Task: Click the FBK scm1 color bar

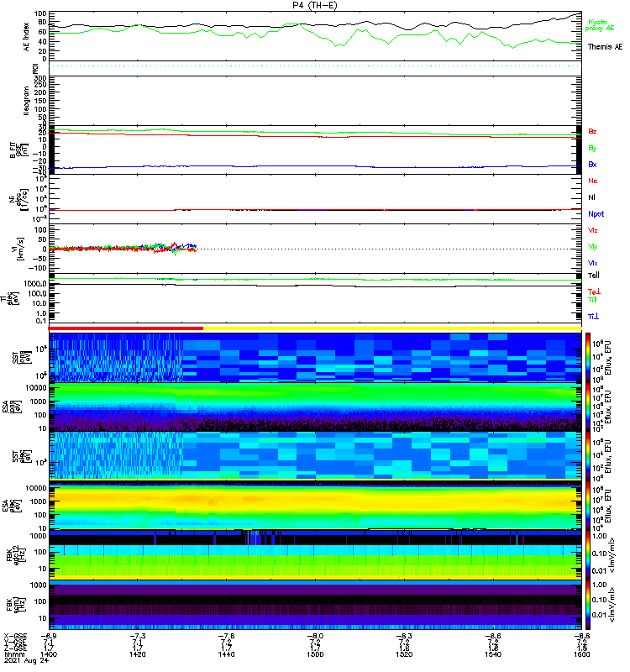Action: click(588, 605)
